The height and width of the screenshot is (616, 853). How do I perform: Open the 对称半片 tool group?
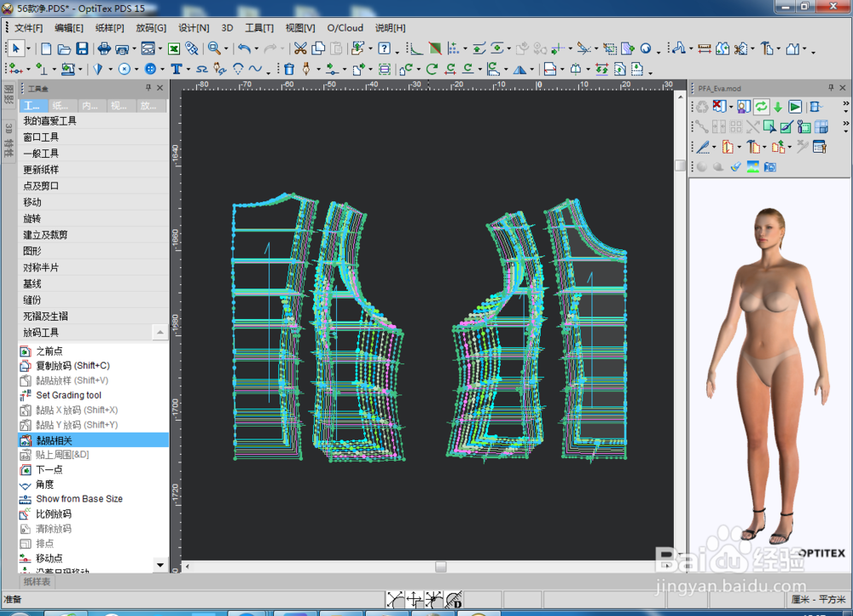click(x=93, y=267)
